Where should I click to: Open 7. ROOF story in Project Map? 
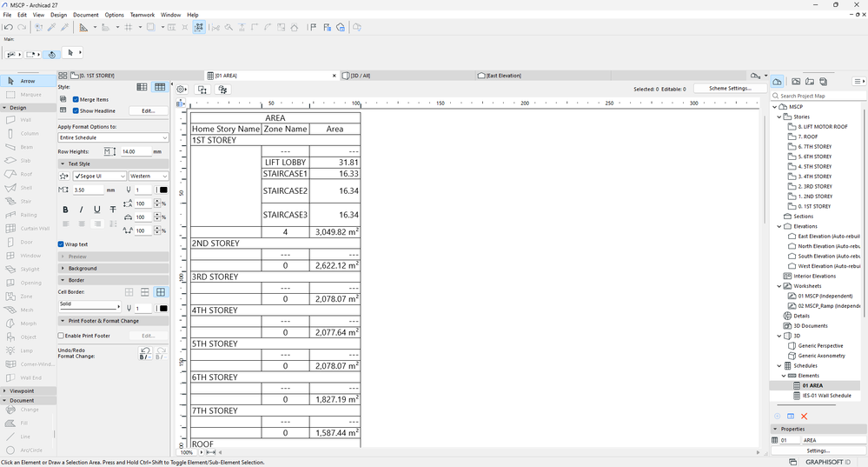tap(807, 137)
